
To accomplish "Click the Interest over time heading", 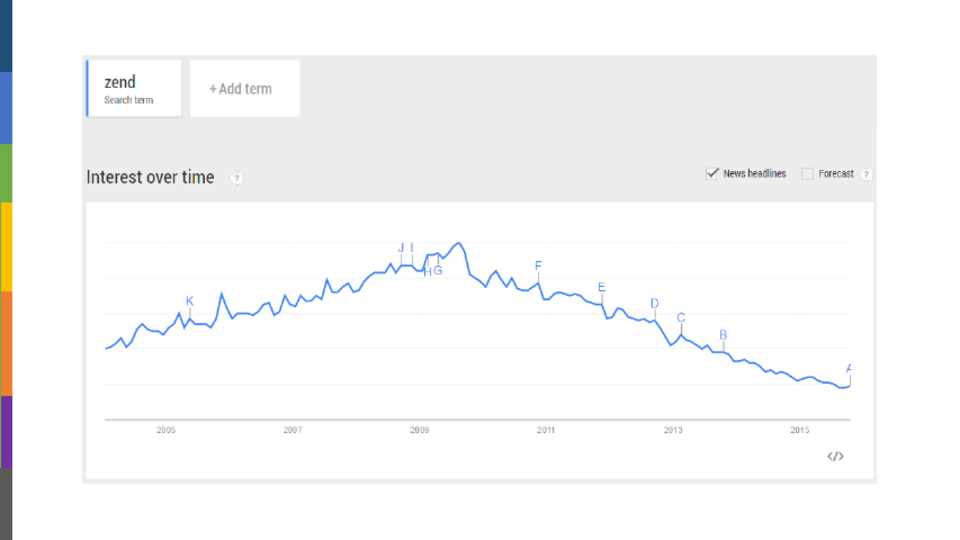I will tap(150, 177).
